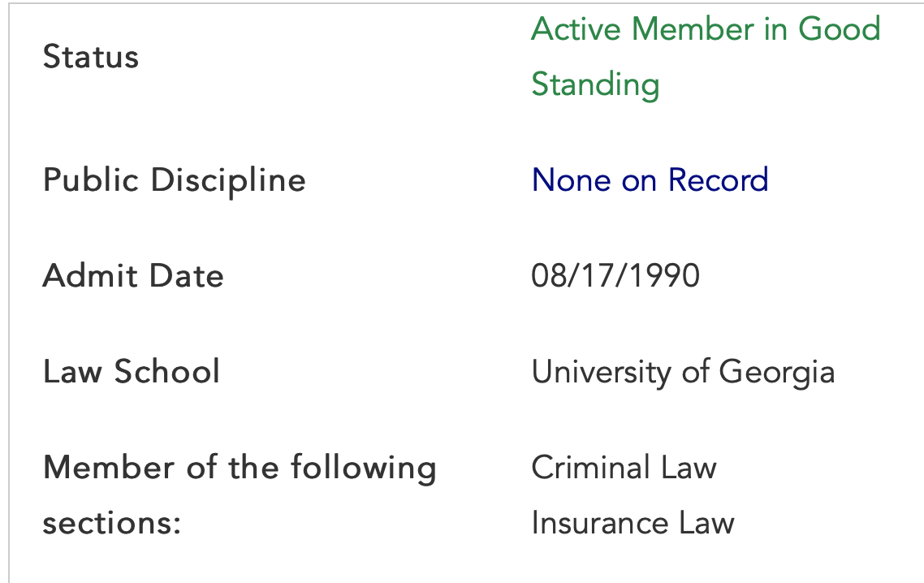This screenshot has width=924, height=583.
Task: Click the word Standing in status
Action: [x=595, y=85]
